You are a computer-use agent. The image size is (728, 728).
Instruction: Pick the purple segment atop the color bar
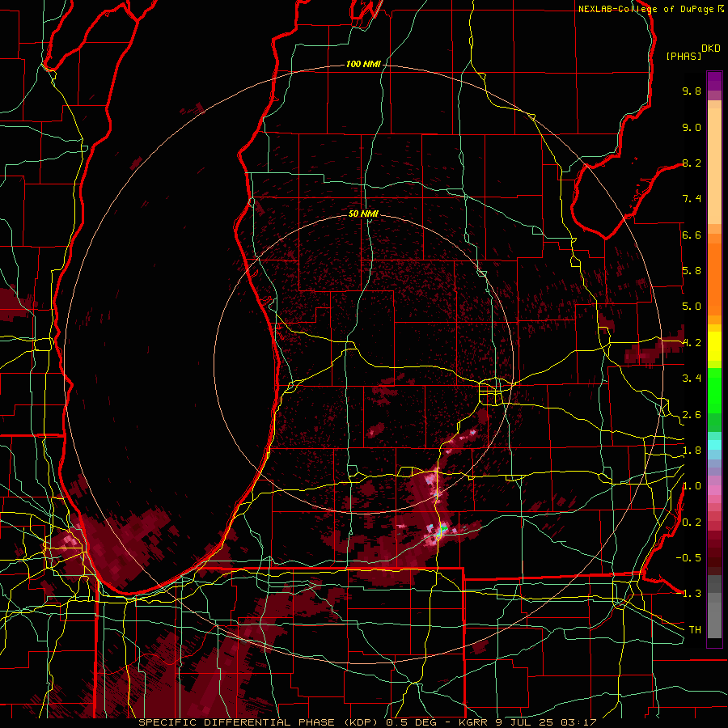[x=714, y=81]
